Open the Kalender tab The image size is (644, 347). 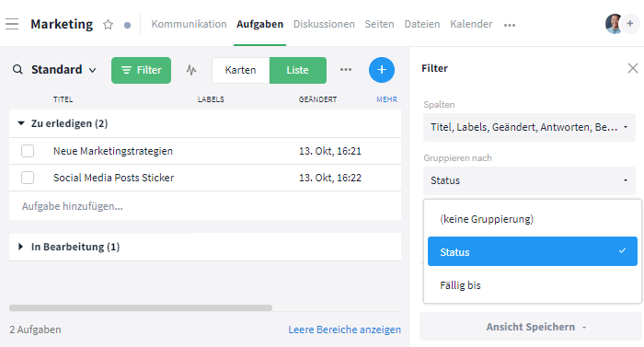coord(471,24)
